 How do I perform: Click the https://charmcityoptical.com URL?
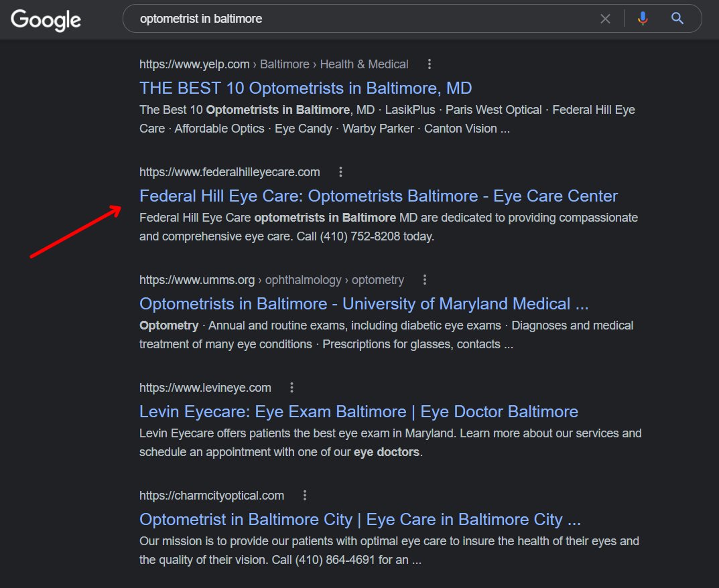click(x=211, y=496)
